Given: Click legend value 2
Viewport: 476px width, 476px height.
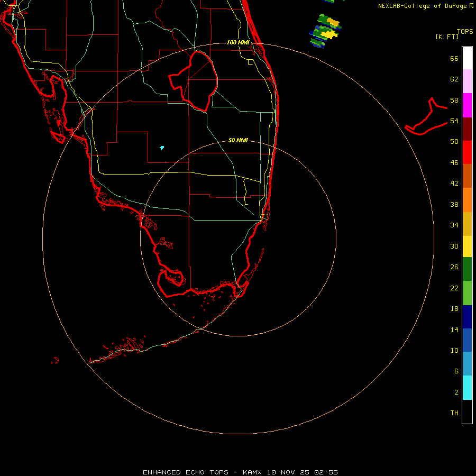Looking at the screenshot, I should coord(456,392).
